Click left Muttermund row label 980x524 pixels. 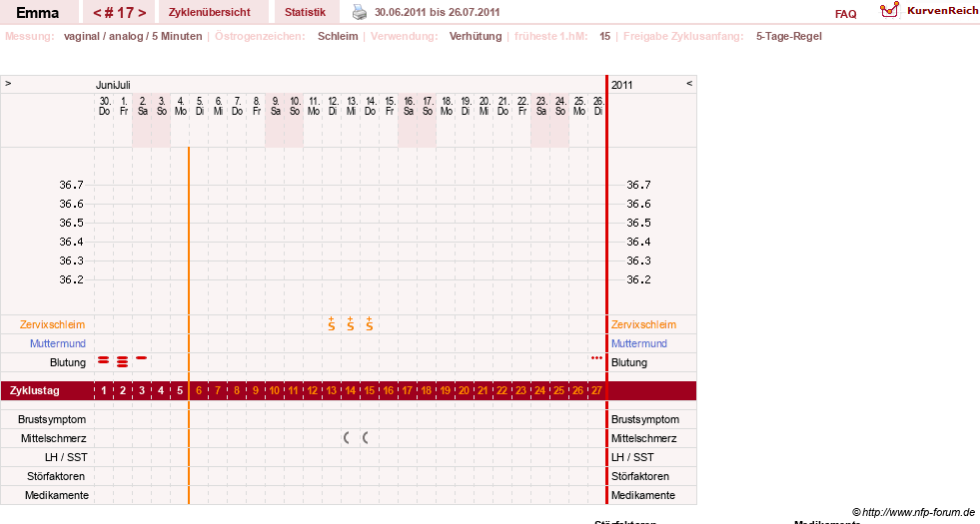point(58,343)
